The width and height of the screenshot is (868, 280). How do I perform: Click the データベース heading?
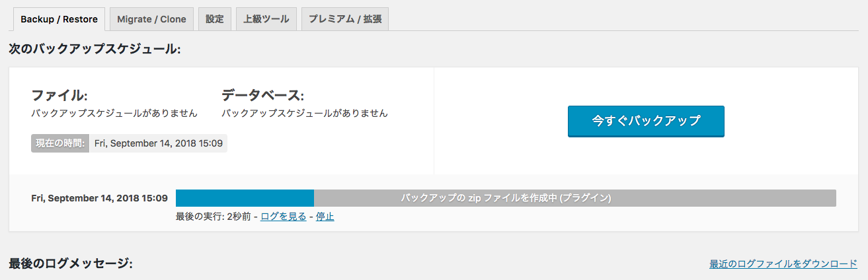coord(262,95)
